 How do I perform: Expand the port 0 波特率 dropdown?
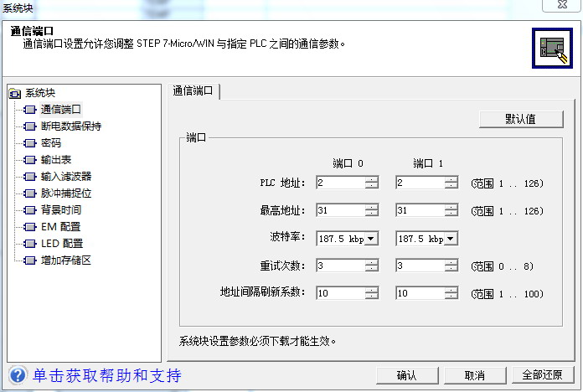[371, 239]
